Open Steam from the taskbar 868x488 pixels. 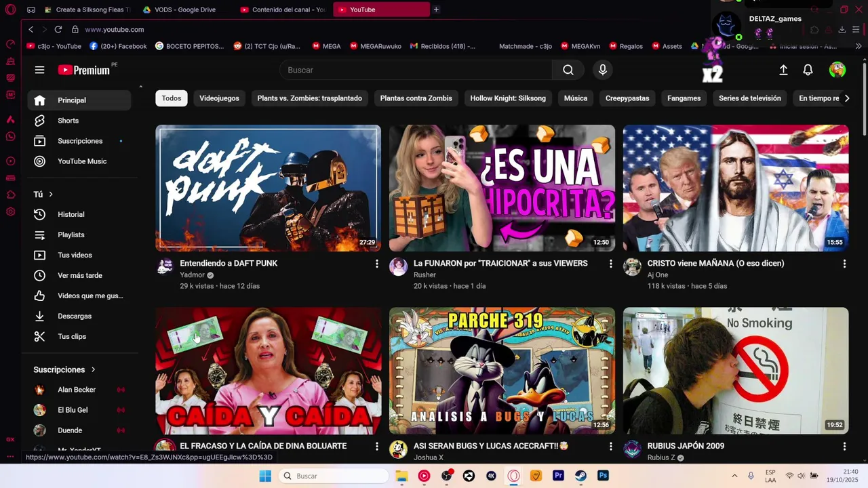point(580,476)
